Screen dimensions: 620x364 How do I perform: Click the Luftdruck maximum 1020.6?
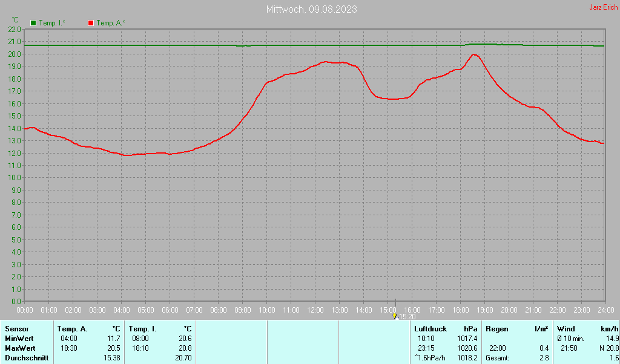467,349
